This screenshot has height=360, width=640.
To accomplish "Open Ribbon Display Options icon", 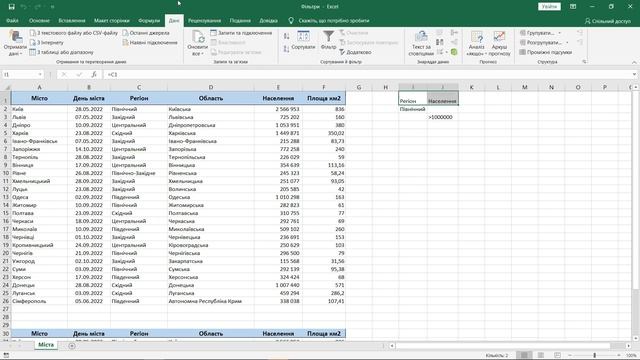I will point(573,7).
